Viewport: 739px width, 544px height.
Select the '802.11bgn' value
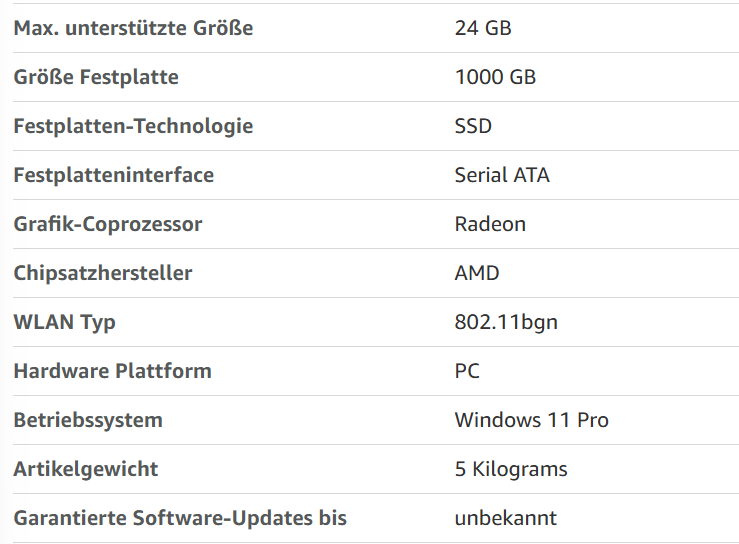tap(506, 323)
